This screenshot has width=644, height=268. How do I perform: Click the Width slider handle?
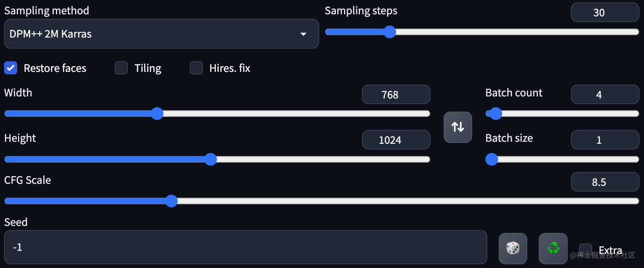(x=157, y=114)
